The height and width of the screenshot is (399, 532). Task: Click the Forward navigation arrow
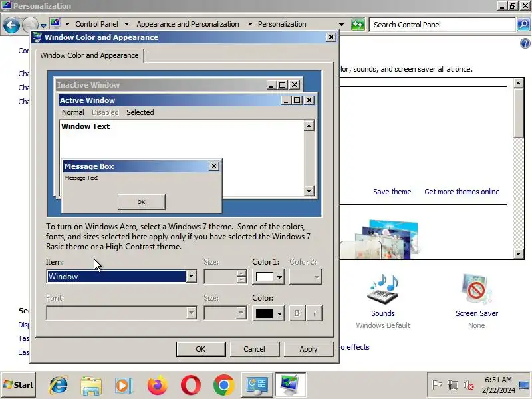coord(30,25)
